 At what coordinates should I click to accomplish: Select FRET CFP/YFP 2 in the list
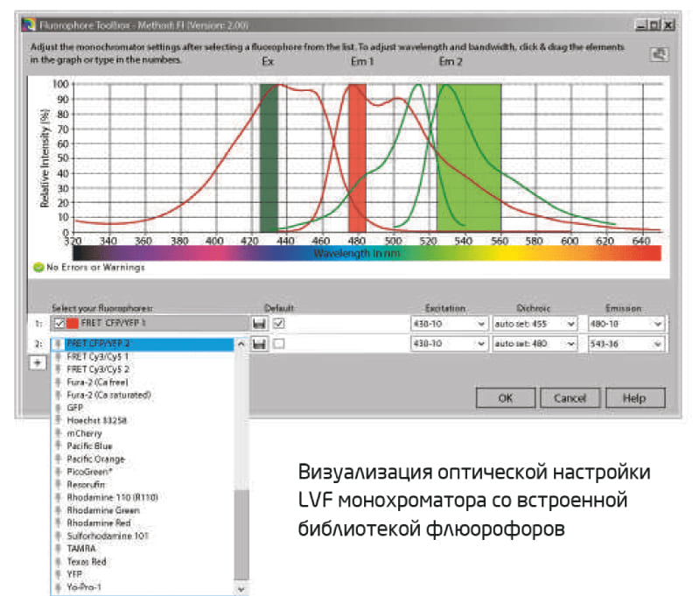point(143,344)
